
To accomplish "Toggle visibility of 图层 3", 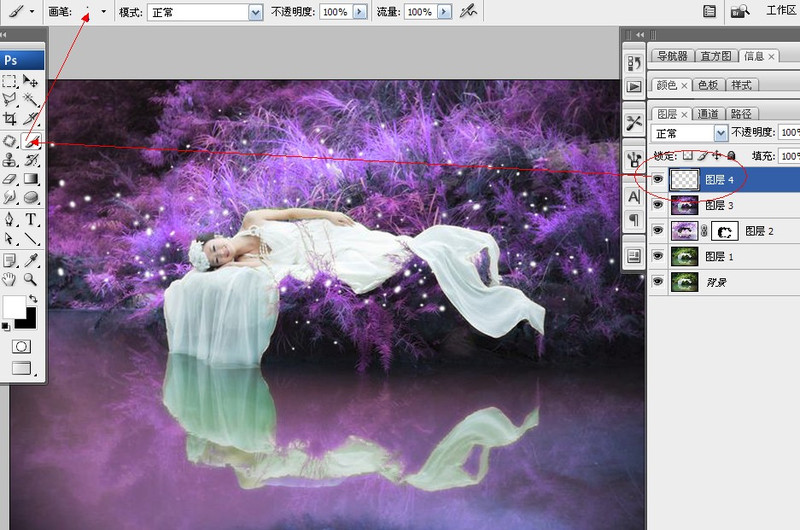I will point(658,205).
